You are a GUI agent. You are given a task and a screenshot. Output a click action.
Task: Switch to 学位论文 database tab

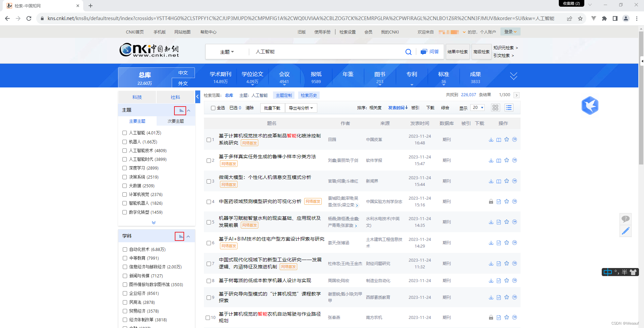click(x=252, y=77)
